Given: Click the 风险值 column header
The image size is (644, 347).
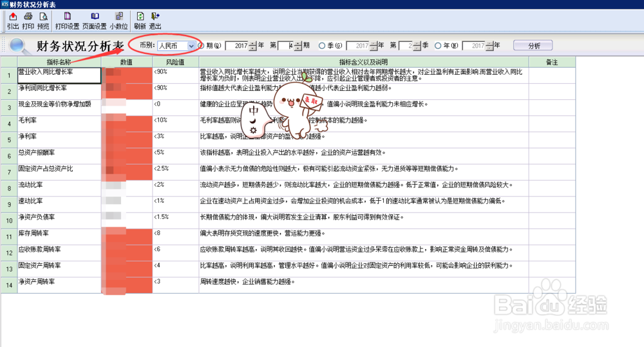Looking at the screenshot, I should click(175, 62).
